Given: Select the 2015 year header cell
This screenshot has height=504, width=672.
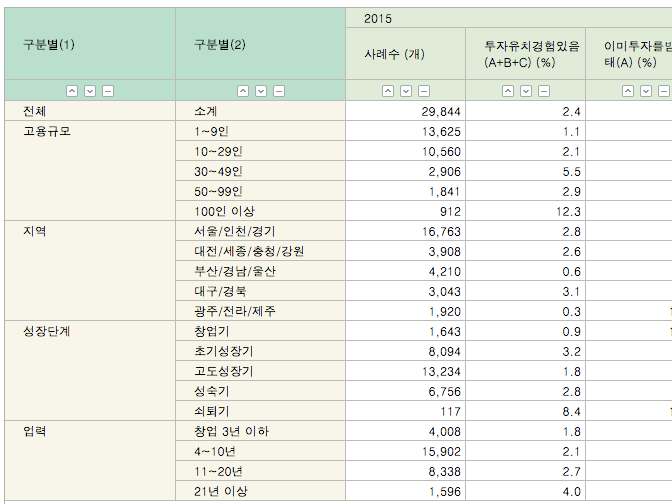Looking at the screenshot, I should [379, 18].
